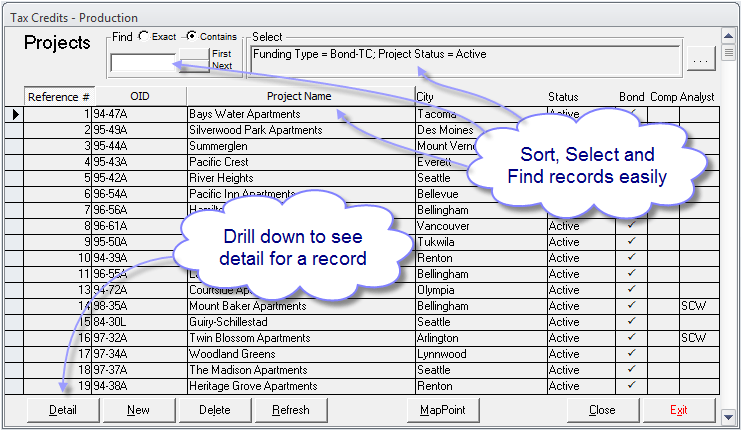Click the First find button

194,53
